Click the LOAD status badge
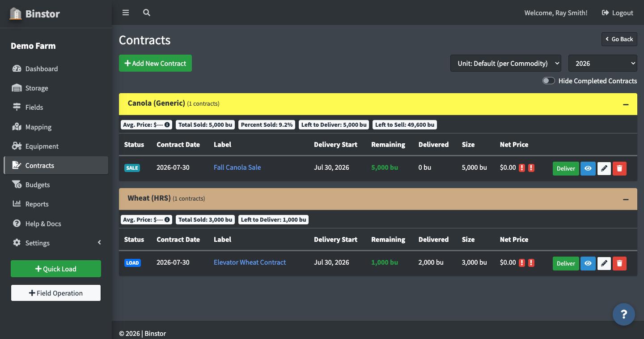 [x=132, y=263]
